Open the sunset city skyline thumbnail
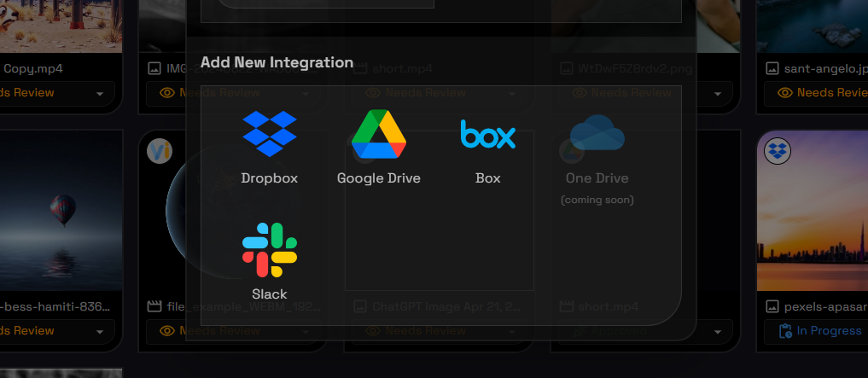Screen dimensions: 868x378 [x=813, y=210]
